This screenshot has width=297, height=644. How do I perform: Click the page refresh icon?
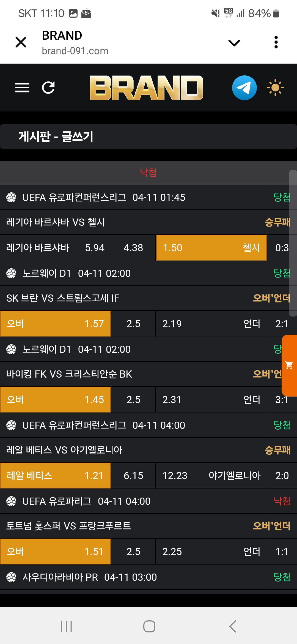[48, 88]
